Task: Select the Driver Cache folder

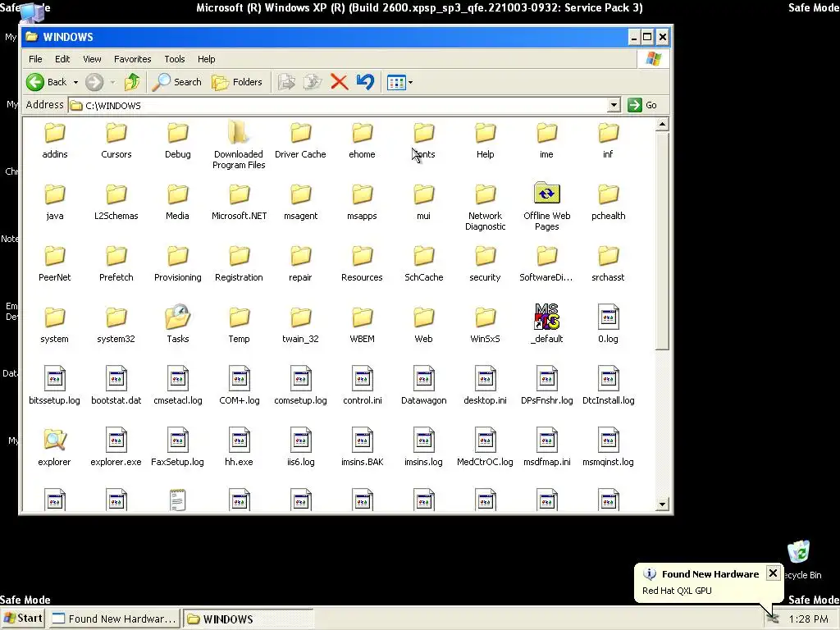Action: click(300, 140)
